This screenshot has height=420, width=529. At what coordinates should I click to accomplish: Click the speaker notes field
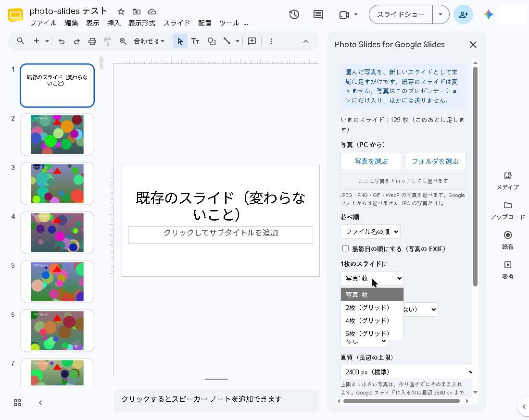pyautogui.click(x=216, y=399)
